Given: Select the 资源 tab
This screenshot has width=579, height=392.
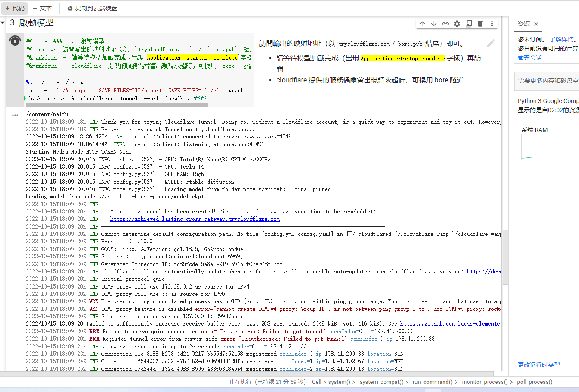Looking at the screenshot, I should tap(524, 24).
